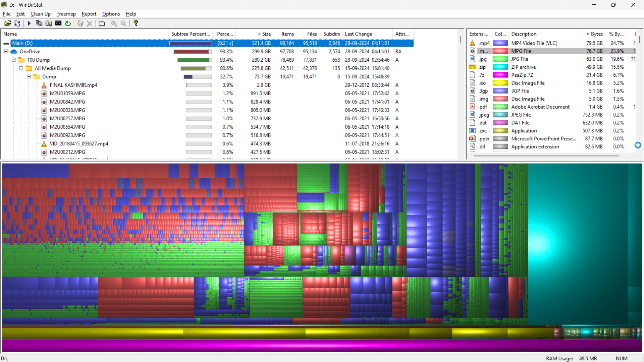The height and width of the screenshot is (362, 644).
Task: Click the Zoom In toolbar icon
Action: click(x=114, y=23)
